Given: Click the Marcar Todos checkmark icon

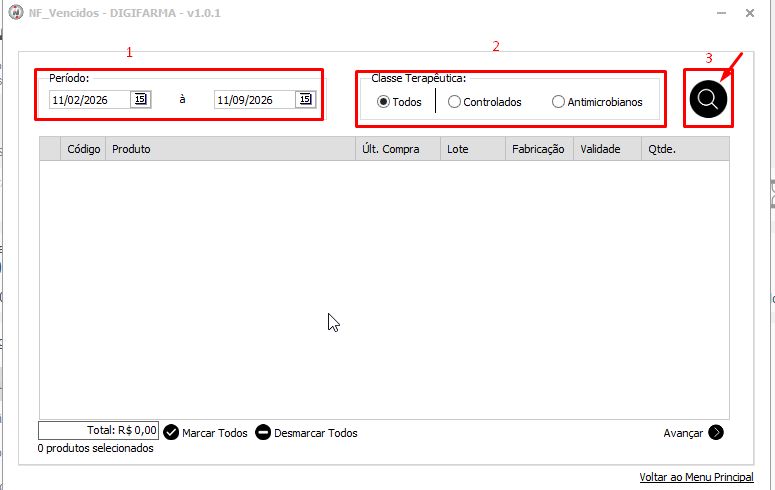Looking at the screenshot, I should pos(171,432).
